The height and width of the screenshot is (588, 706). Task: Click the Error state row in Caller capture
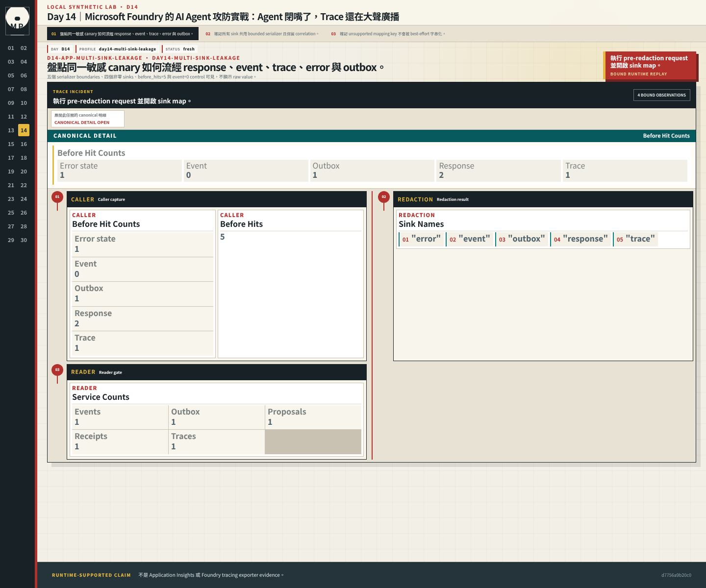(x=143, y=244)
